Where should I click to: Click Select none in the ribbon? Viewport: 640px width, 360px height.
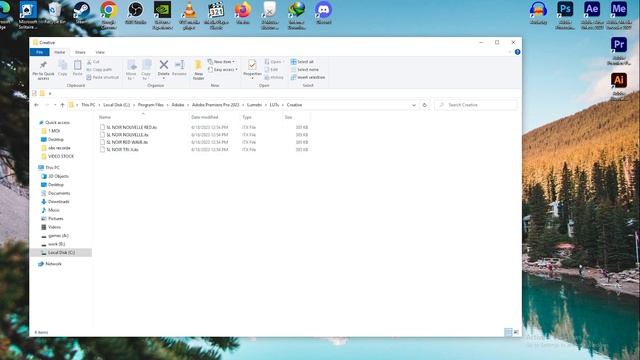point(304,69)
